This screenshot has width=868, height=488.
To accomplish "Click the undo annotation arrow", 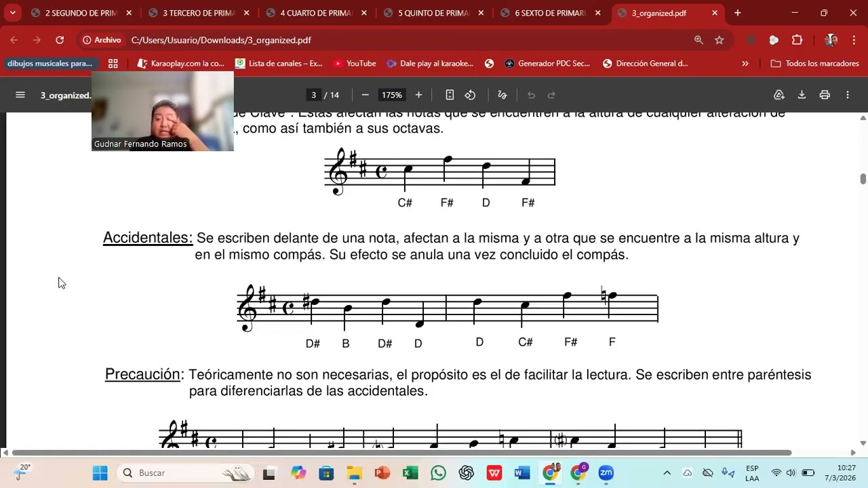I will [531, 95].
